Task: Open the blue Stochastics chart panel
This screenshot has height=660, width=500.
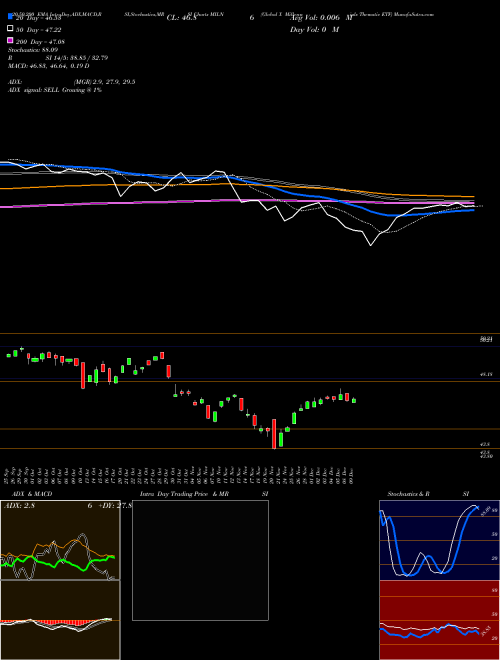Action: (x=439, y=540)
